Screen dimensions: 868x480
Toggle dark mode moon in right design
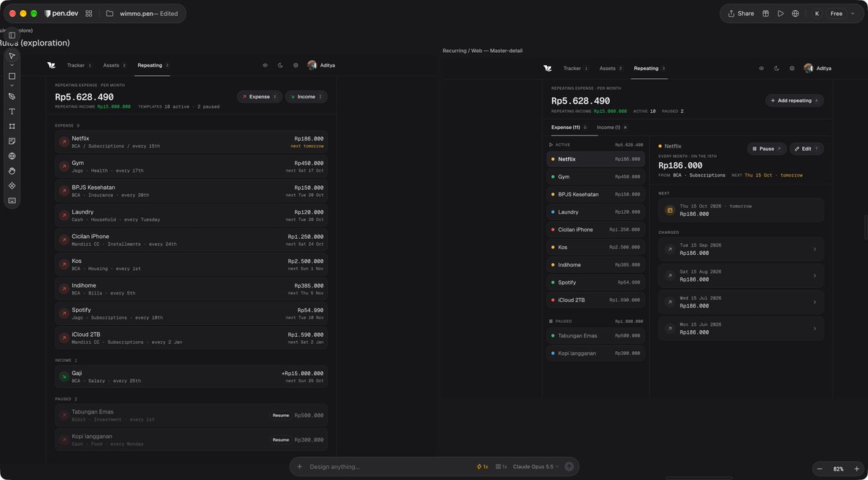click(x=777, y=68)
